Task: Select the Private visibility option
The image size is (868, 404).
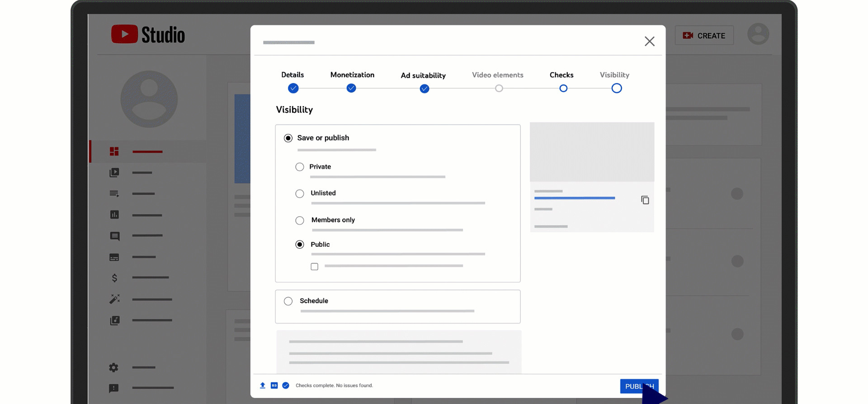Action: (x=300, y=167)
